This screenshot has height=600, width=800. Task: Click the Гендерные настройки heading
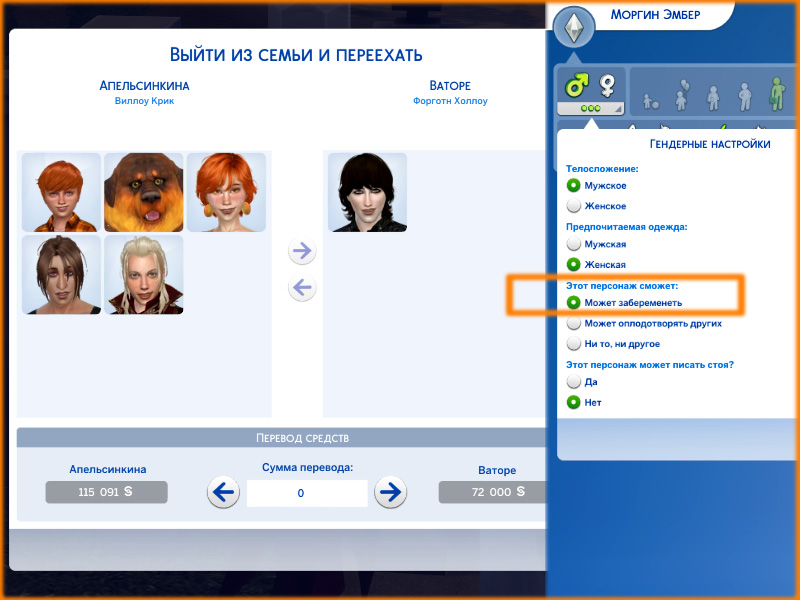point(710,144)
